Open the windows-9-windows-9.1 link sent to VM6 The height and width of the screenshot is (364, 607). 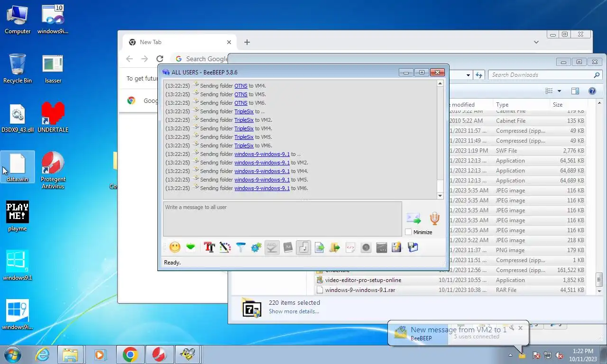pyautogui.click(x=262, y=188)
